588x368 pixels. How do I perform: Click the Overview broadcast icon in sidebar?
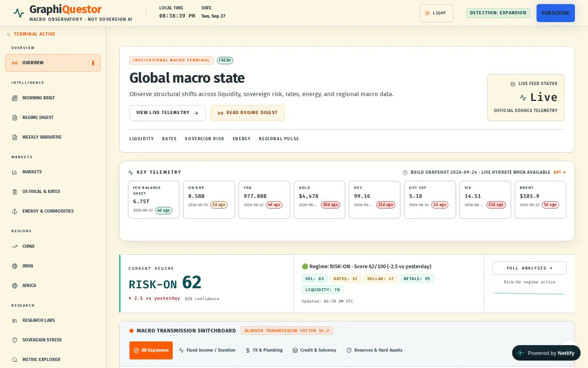(15, 63)
